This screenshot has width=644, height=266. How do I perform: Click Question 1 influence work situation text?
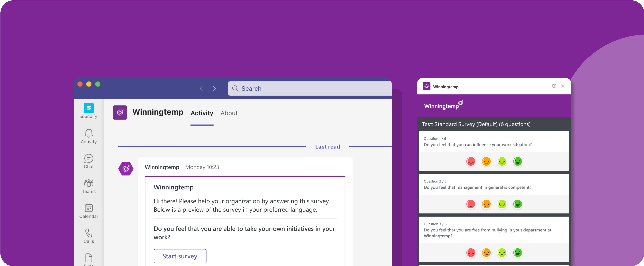[x=478, y=144]
